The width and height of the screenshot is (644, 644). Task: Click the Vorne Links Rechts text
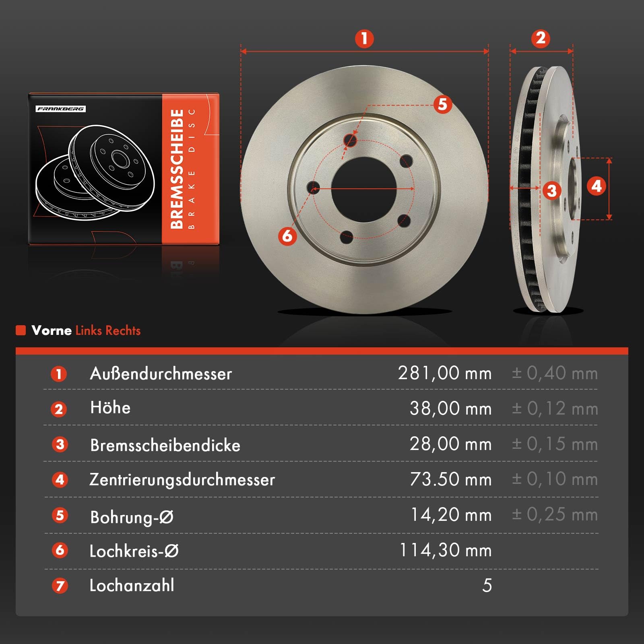[86, 330]
